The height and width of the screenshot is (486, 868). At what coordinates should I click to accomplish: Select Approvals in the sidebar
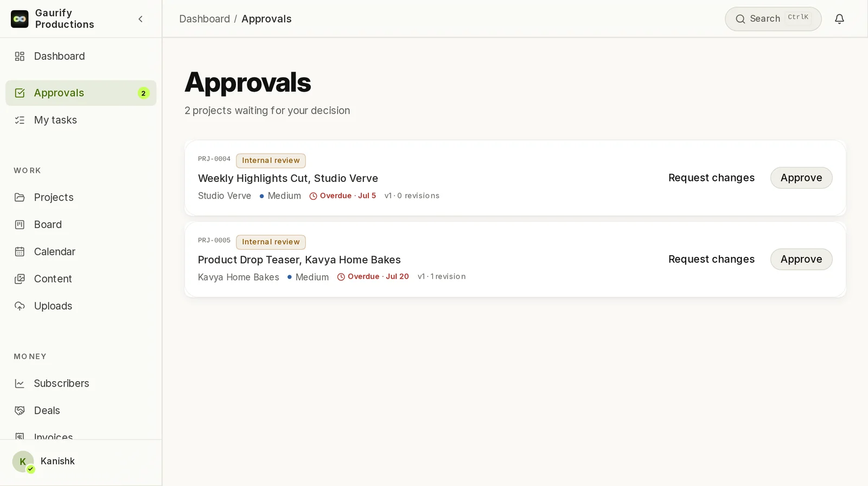(x=81, y=93)
